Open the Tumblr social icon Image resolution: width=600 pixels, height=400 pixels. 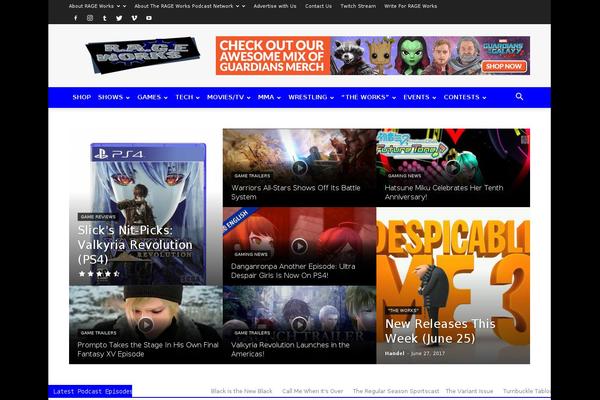point(104,18)
